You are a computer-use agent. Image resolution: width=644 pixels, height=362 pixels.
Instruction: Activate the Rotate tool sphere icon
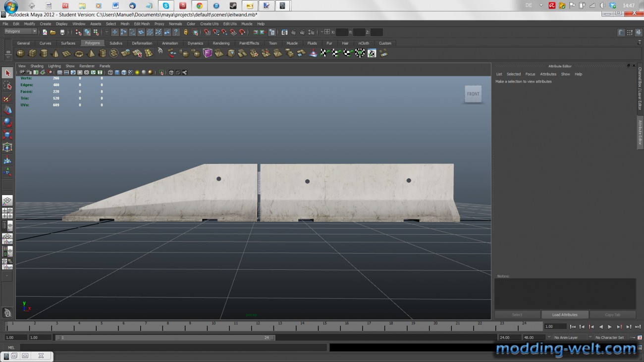pos(7,122)
